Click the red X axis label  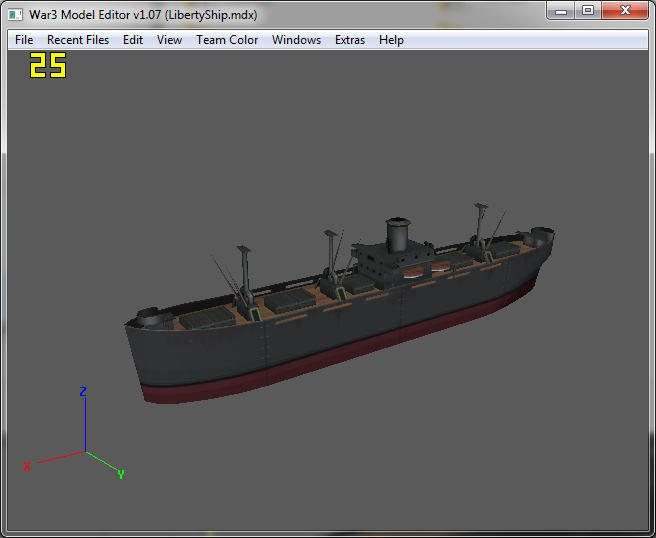point(27,466)
